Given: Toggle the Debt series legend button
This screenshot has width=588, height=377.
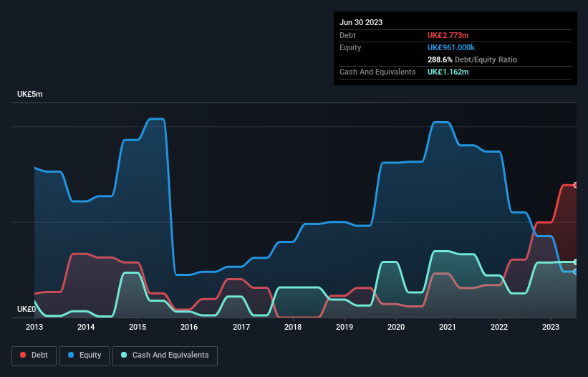Looking at the screenshot, I should coord(34,355).
